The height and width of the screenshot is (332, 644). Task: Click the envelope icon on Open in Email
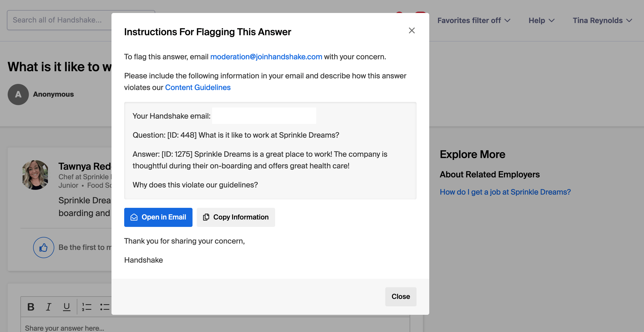[135, 217]
